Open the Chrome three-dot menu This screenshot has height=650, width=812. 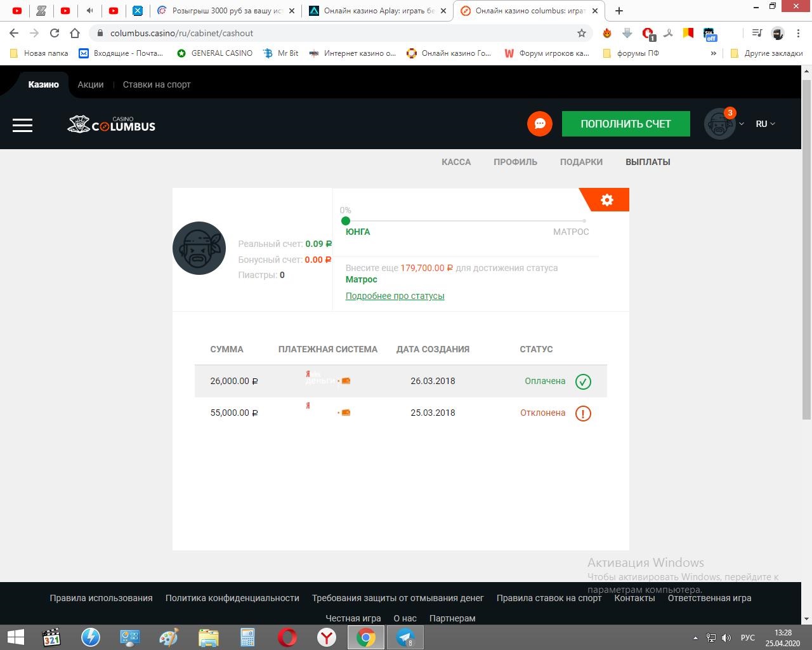click(799, 33)
